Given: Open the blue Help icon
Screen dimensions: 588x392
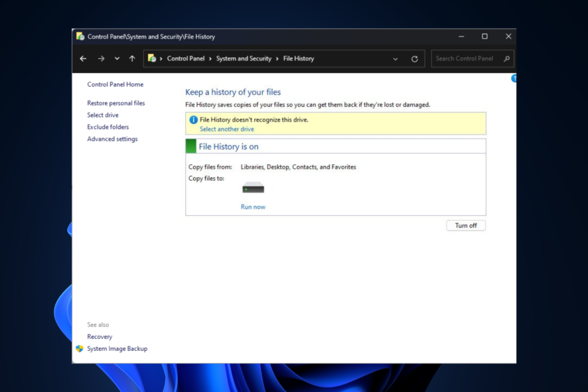Looking at the screenshot, I should [514, 78].
